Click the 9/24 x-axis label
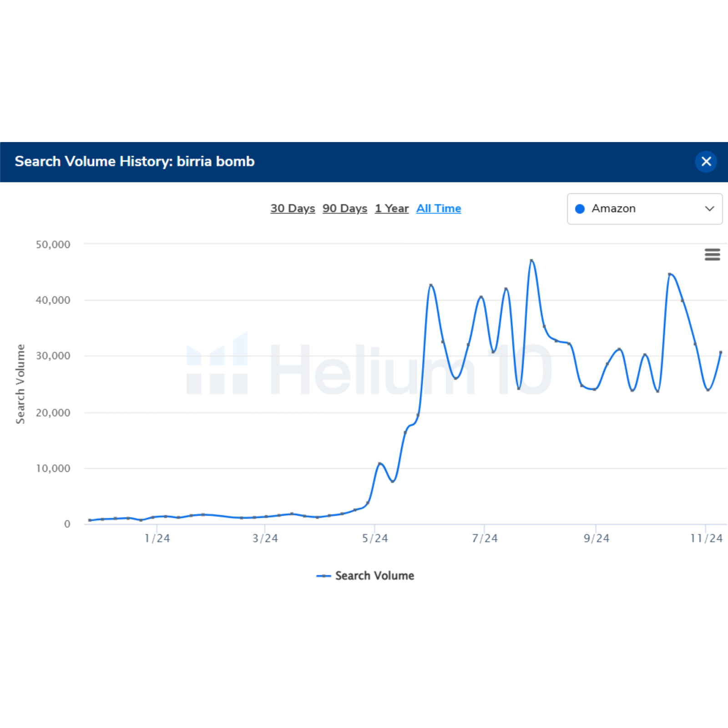Image resolution: width=728 pixels, height=728 pixels. [597, 538]
